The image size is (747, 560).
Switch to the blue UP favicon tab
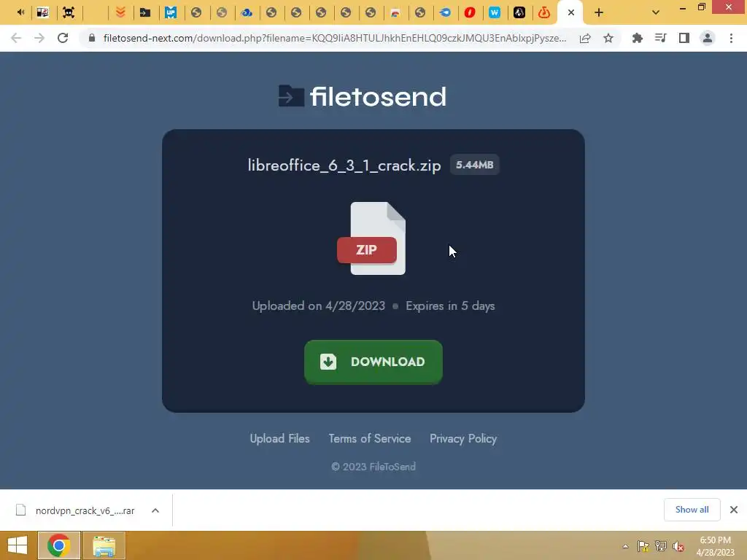(171, 13)
